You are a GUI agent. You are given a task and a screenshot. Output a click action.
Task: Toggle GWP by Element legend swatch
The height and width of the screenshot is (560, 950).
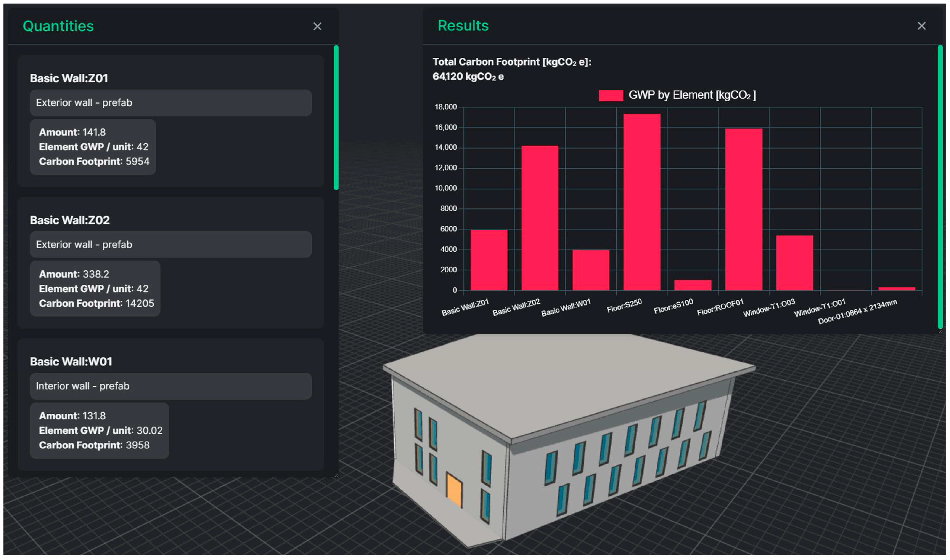point(611,96)
